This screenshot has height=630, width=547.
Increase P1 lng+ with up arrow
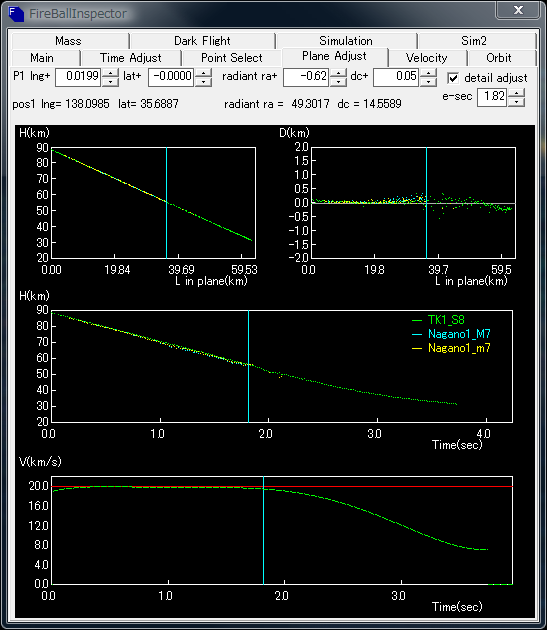pos(111,73)
